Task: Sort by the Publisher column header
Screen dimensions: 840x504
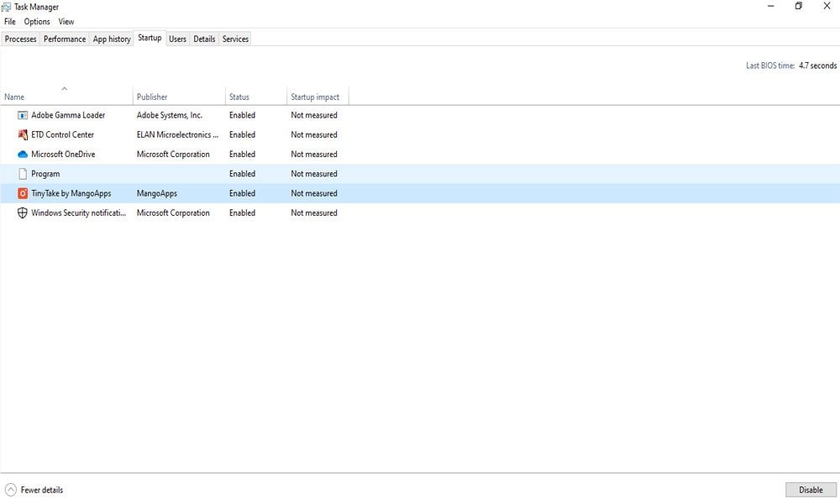Action: pos(179,97)
